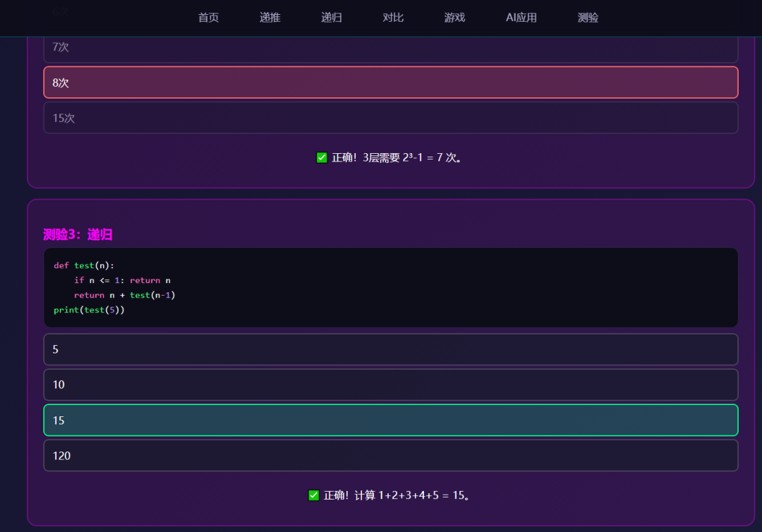Viewport: 762px width, 532px height.
Task: Select the 7次 answer option
Action: tap(390, 47)
